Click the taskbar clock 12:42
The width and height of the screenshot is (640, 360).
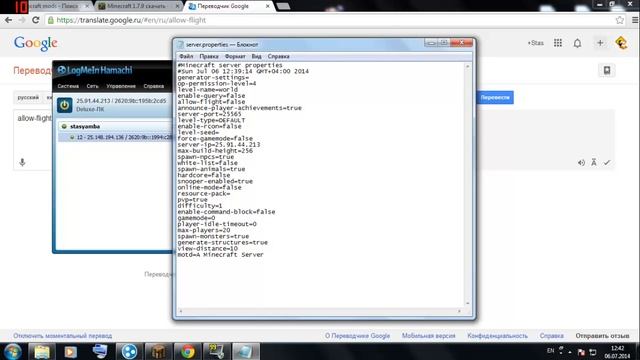pyautogui.click(x=617, y=348)
